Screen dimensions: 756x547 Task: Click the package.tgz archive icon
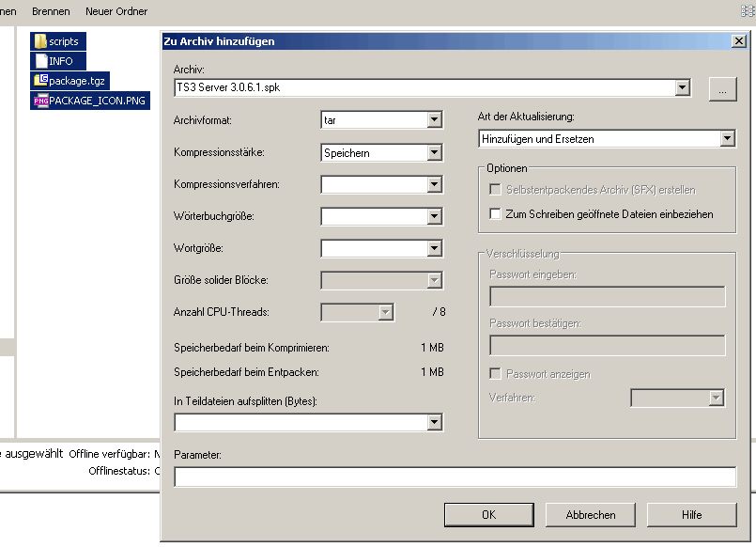pos(40,81)
